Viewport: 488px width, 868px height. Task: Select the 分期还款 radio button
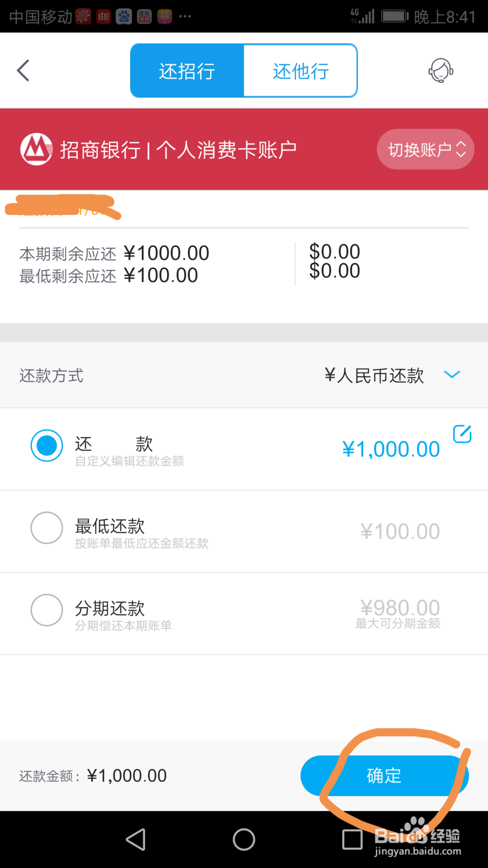click(x=47, y=610)
